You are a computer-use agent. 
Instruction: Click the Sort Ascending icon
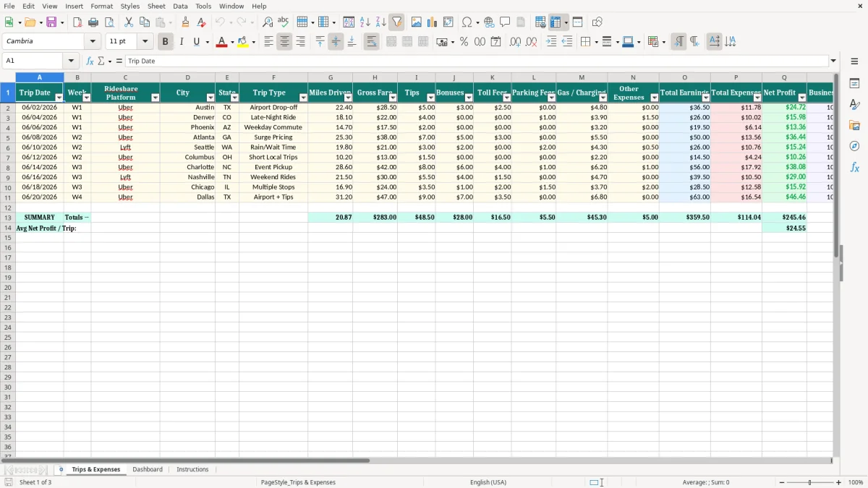(365, 22)
